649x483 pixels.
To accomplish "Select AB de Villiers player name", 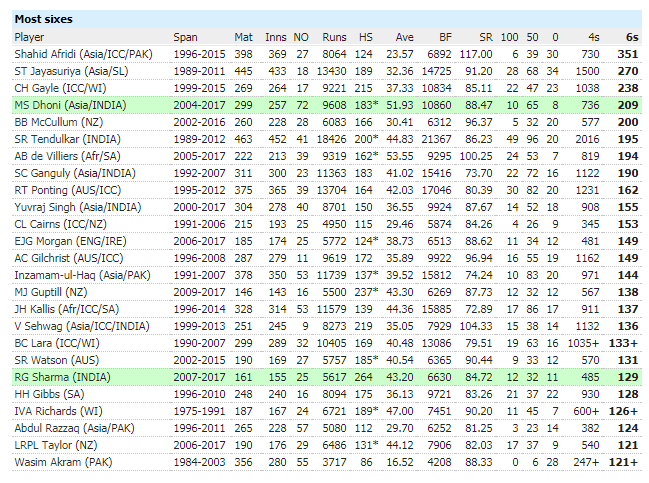I will pyautogui.click(x=67, y=156).
